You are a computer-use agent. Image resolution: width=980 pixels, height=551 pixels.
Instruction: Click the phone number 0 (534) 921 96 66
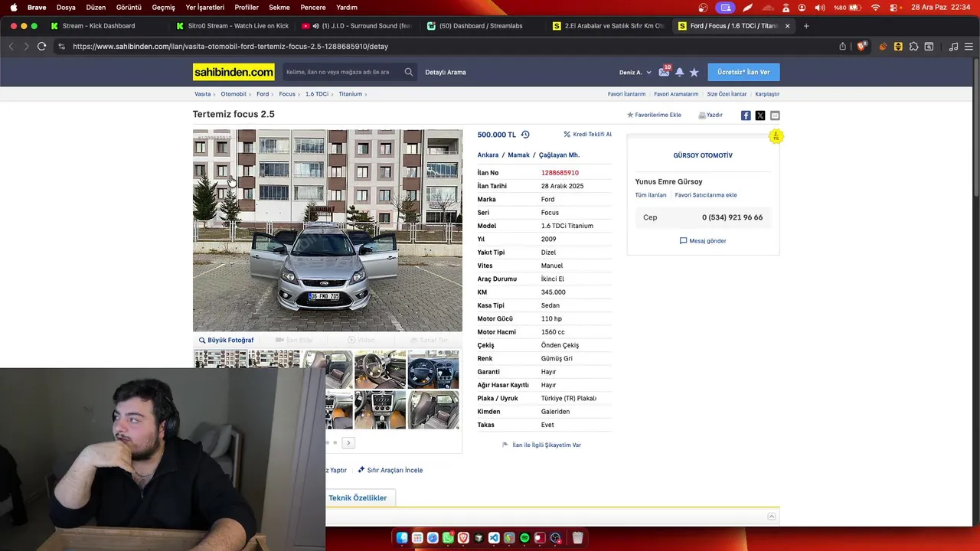732,217
